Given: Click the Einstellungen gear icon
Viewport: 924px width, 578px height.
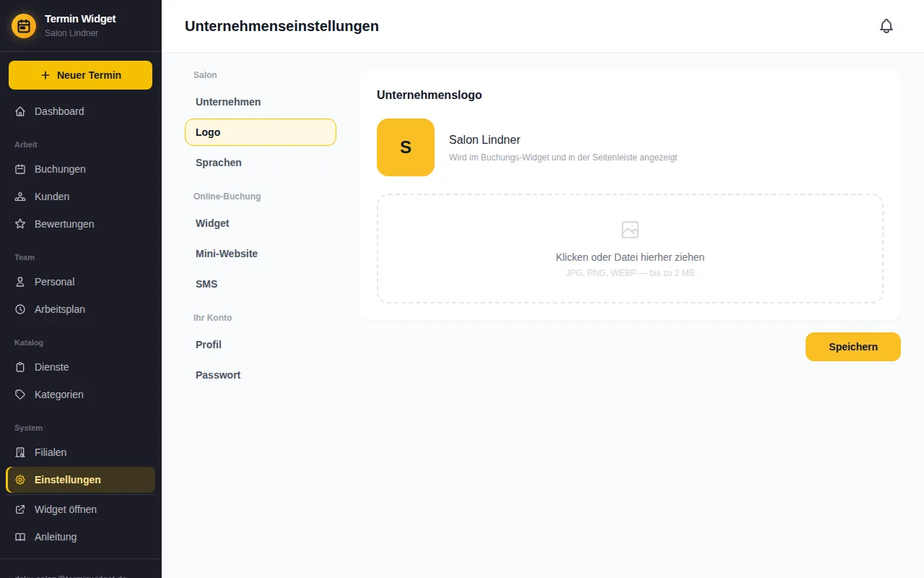Looking at the screenshot, I should (20, 480).
